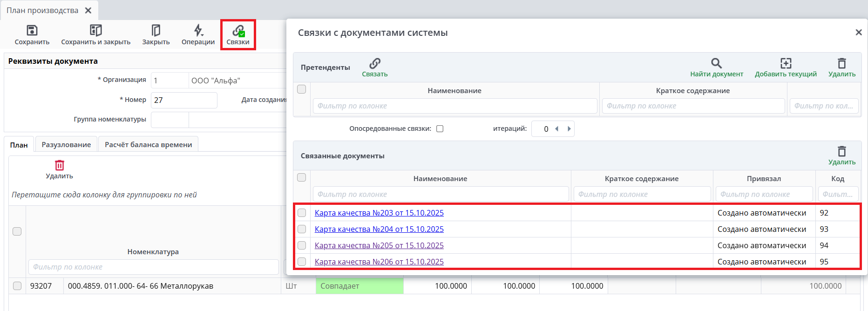Increase iterations with the right arrow
This screenshot has width=868, height=311.
click(x=569, y=129)
